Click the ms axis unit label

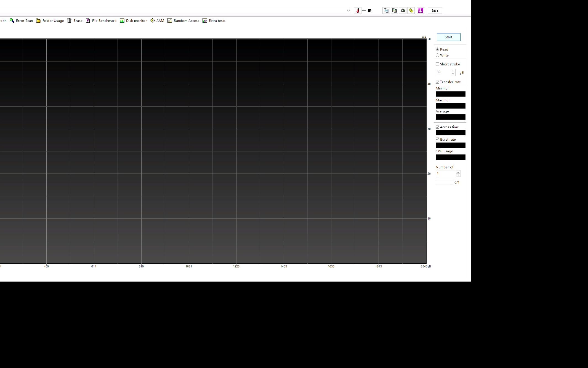tap(424, 37)
